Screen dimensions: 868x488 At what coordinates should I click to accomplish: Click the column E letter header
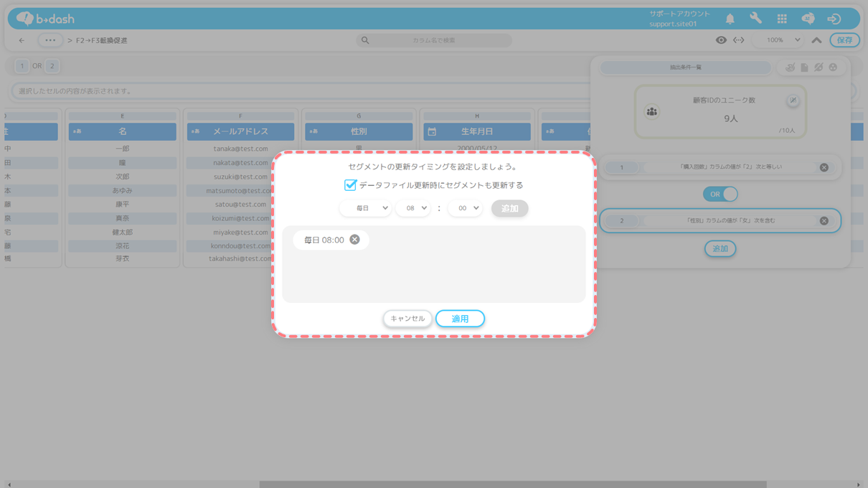pyautogui.click(x=122, y=116)
